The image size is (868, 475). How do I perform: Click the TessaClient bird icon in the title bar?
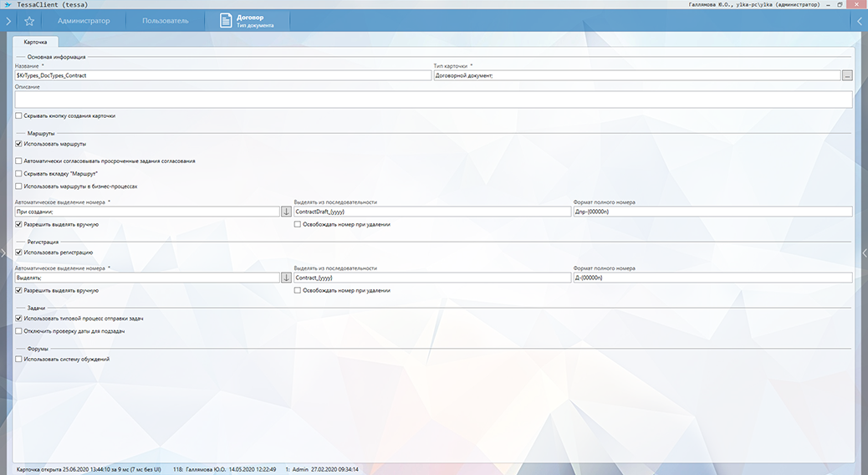tap(7, 4)
